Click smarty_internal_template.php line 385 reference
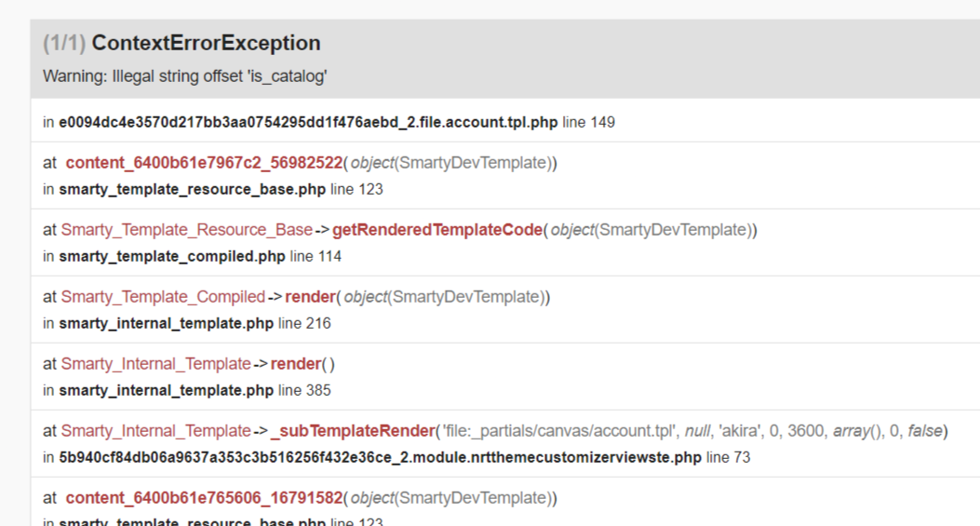This screenshot has height=526, width=980. pyautogui.click(x=195, y=390)
